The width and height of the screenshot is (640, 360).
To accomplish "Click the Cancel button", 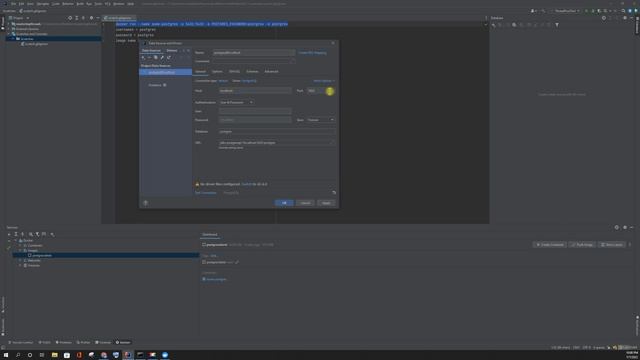I will [305, 203].
